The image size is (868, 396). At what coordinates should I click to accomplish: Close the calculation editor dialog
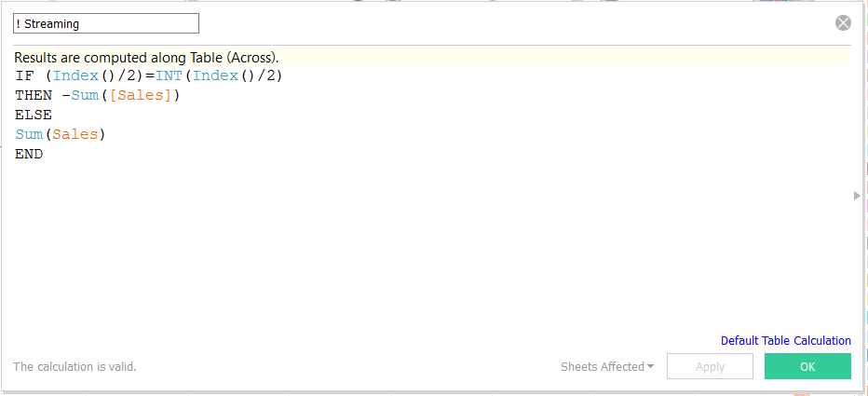[x=843, y=23]
